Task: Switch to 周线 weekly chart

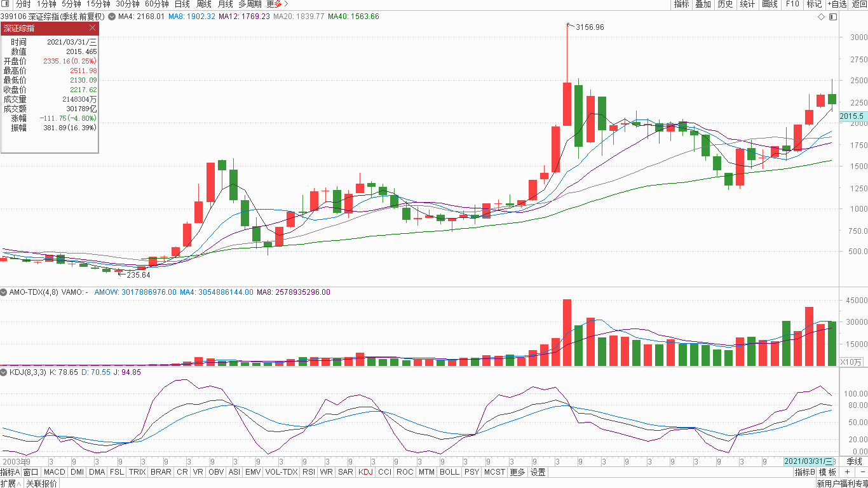Action: point(203,4)
